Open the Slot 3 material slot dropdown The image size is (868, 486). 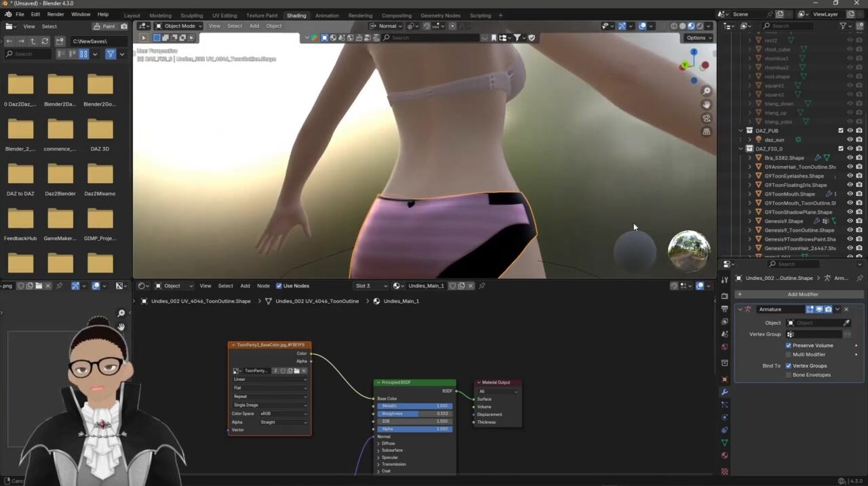click(371, 286)
